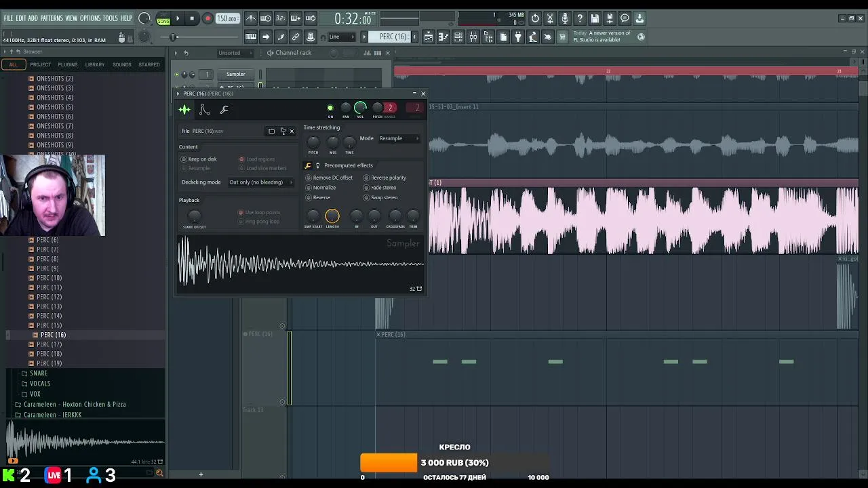The height and width of the screenshot is (488, 868).
Task: Toggle the Keep on disk option
Action: 199,159
